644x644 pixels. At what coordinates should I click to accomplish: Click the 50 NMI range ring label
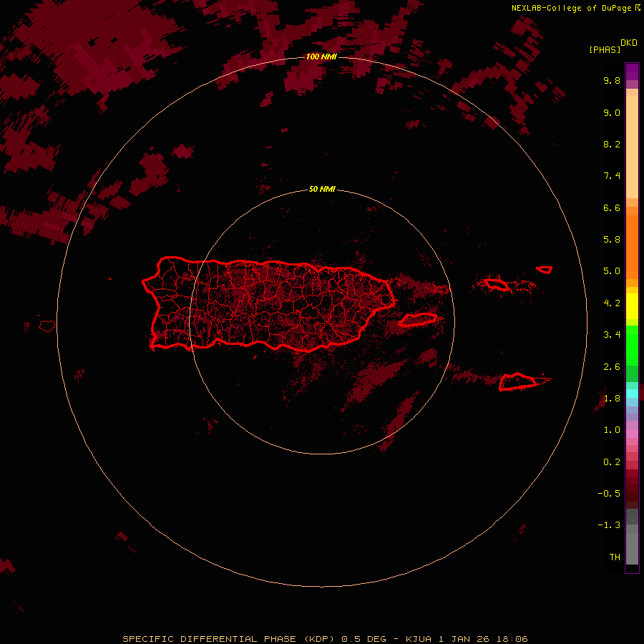pos(322,189)
